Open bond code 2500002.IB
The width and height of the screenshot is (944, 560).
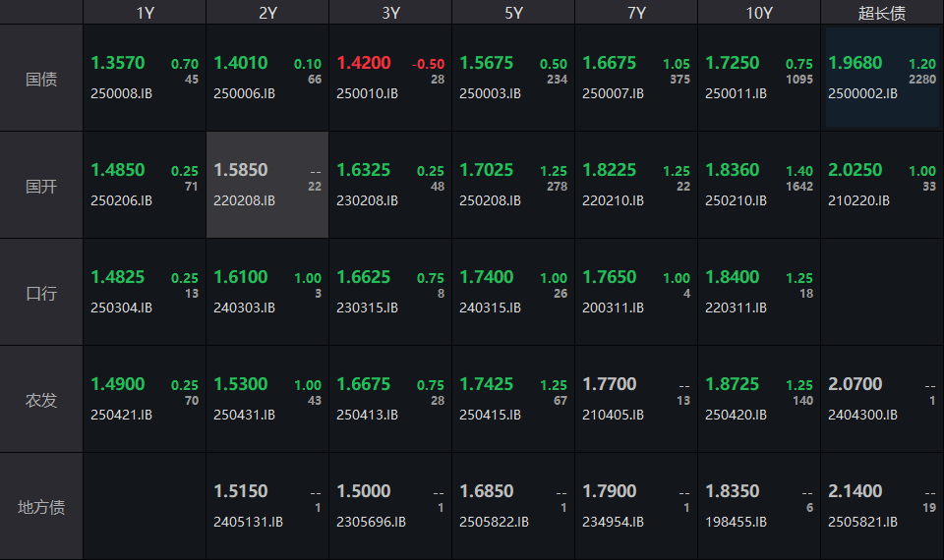[862, 93]
